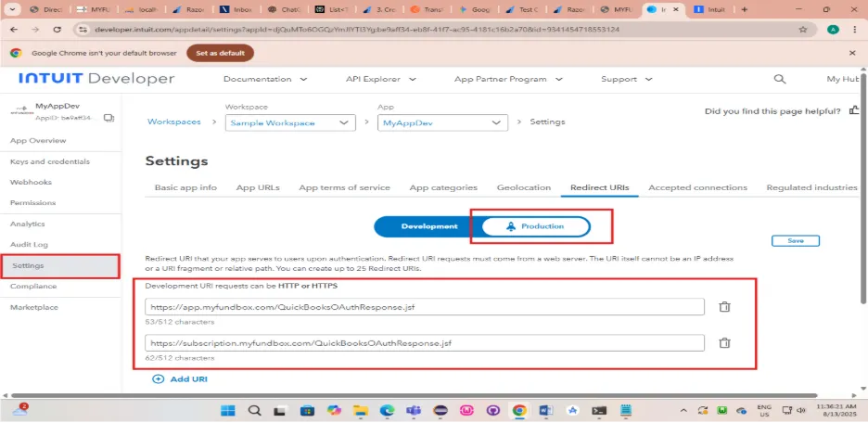
Task: Click the Chrome address bar URL
Action: pyautogui.click(x=356, y=30)
